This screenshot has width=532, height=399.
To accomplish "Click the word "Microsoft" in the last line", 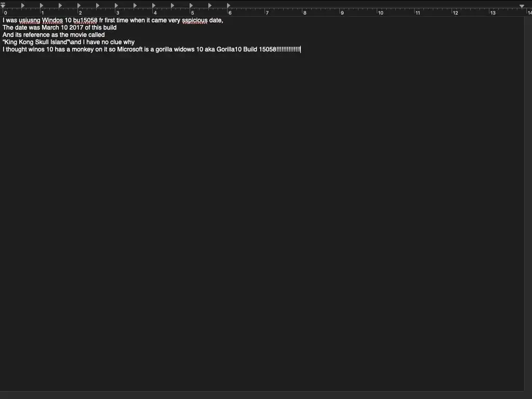I will [x=130, y=49].
